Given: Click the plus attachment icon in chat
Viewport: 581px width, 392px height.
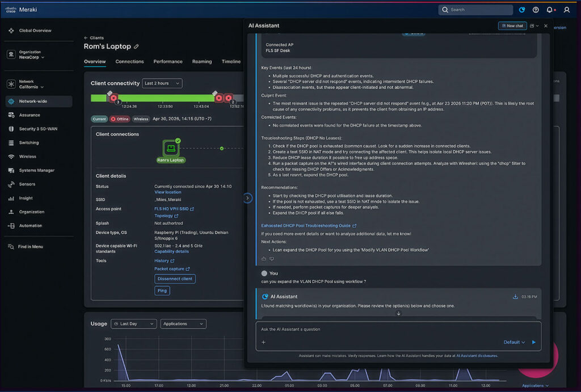Looking at the screenshot, I should [x=263, y=342].
